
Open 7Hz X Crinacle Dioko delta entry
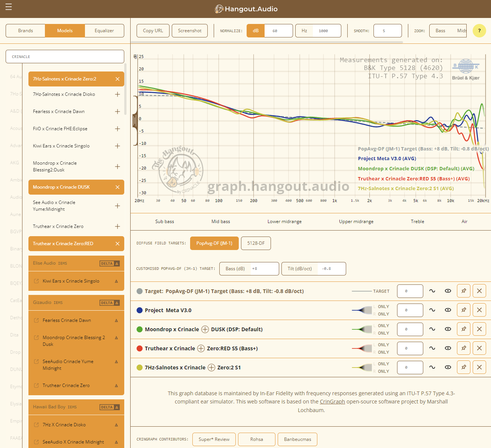click(x=76, y=425)
